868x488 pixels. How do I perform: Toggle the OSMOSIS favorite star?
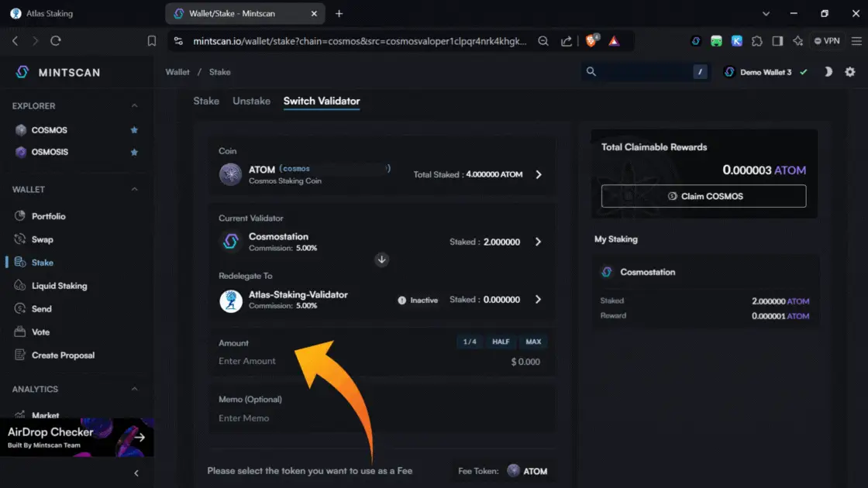click(x=134, y=153)
